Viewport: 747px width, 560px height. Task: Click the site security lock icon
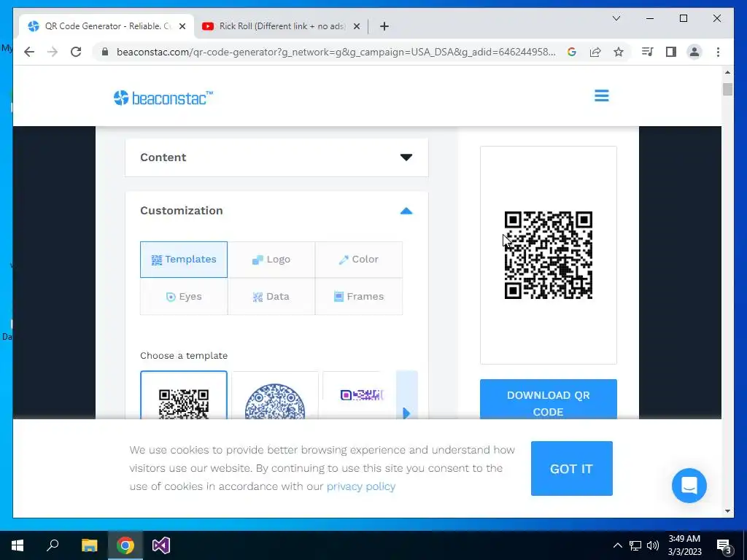tap(105, 52)
